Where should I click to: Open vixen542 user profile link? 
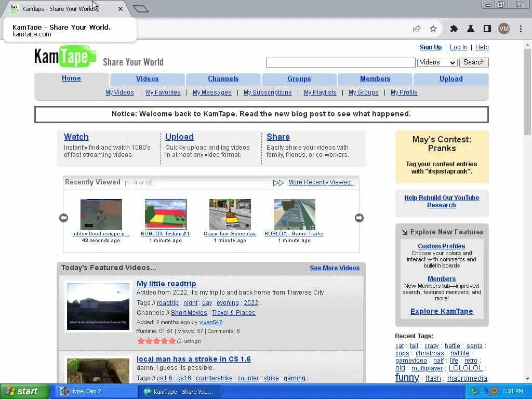211,322
